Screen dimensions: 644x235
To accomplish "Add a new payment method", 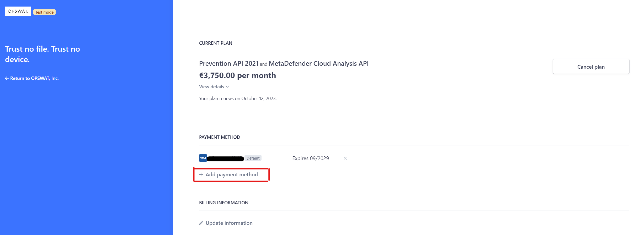I will coord(228,174).
